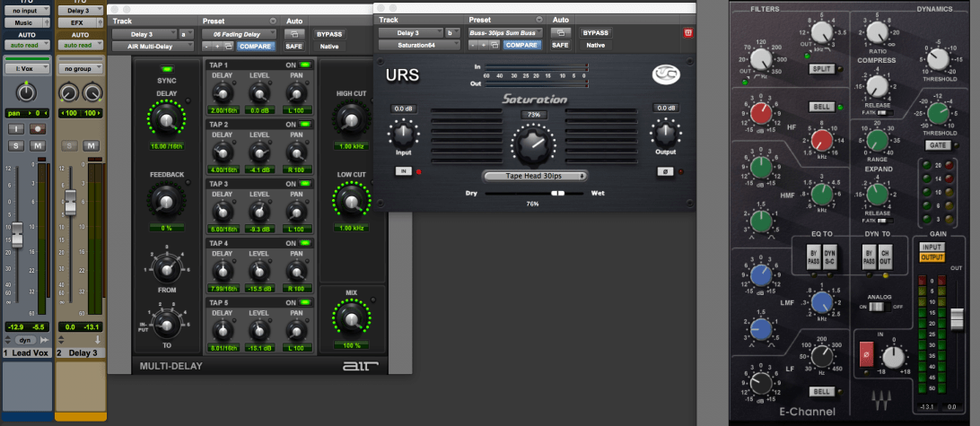The height and width of the screenshot is (426, 980).
Task: Mute the Lead Vox track
Action: coord(38,145)
